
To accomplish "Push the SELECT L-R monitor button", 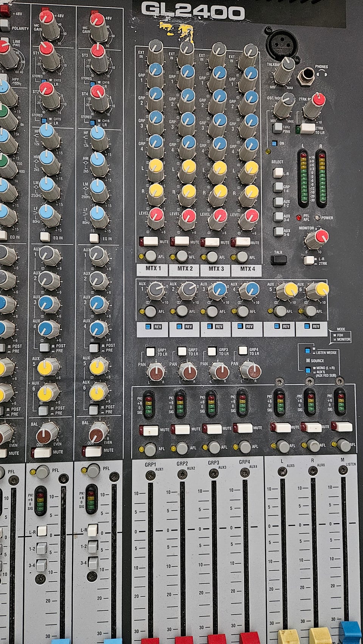I will (278, 173).
